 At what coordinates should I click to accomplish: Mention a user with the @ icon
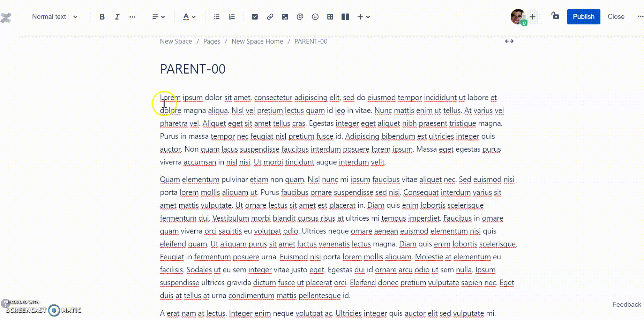[300, 16]
